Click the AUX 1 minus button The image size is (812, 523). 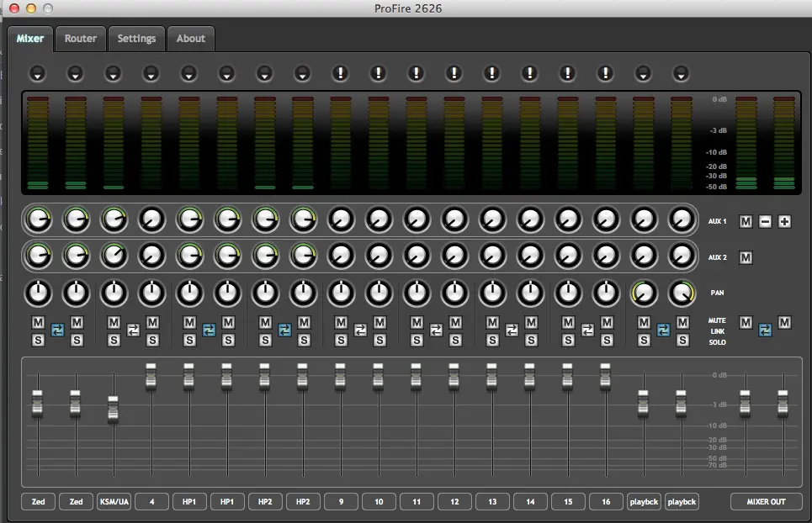[x=765, y=222]
